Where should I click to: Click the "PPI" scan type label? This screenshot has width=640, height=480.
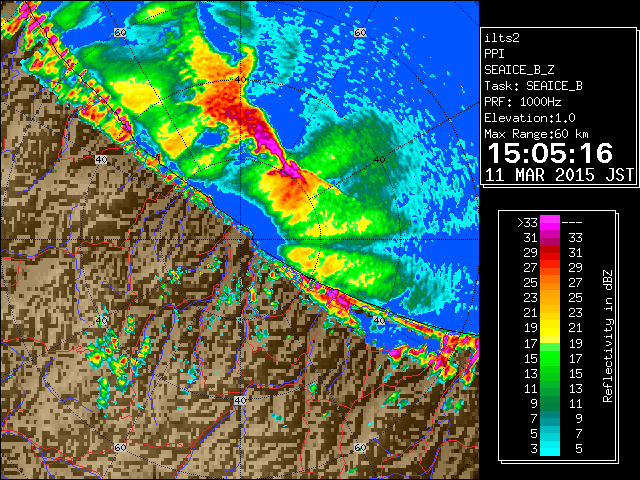tap(494, 54)
